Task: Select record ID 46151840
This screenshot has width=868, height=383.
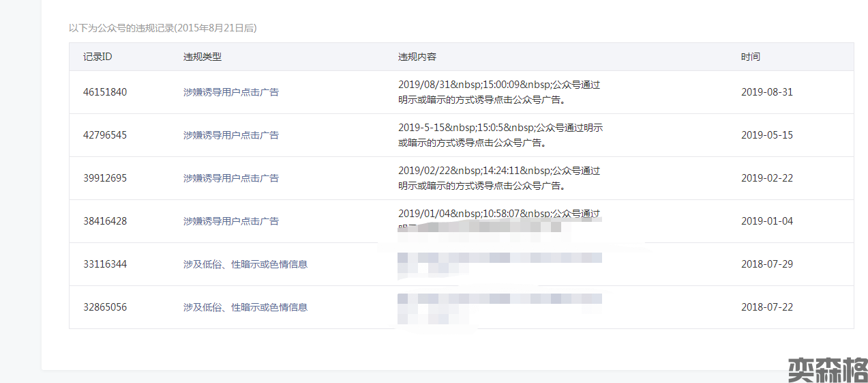Action: pos(105,92)
